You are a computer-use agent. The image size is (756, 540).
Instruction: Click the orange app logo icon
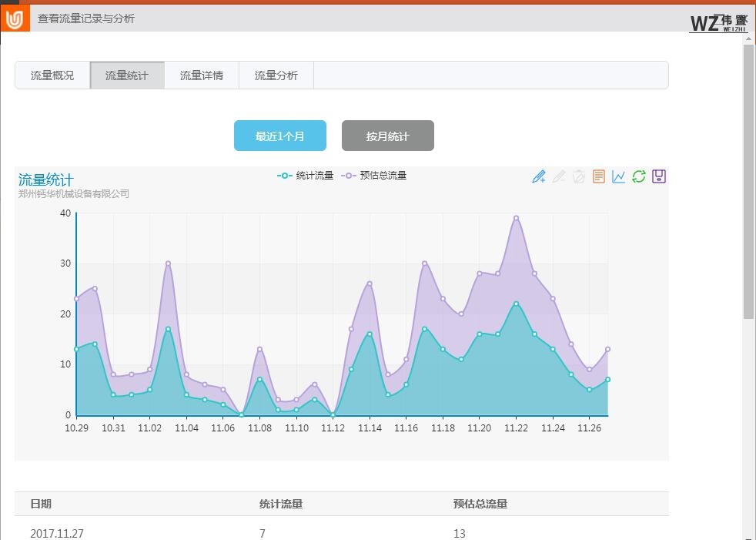15,18
